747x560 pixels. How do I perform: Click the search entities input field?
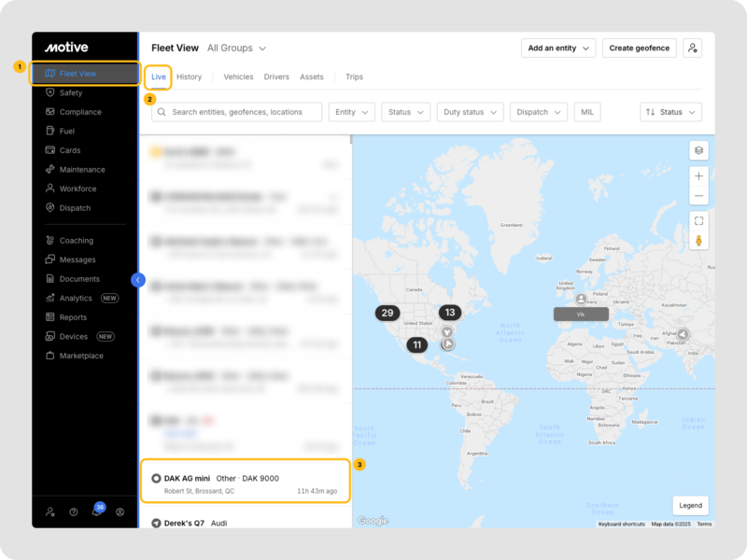coord(237,112)
